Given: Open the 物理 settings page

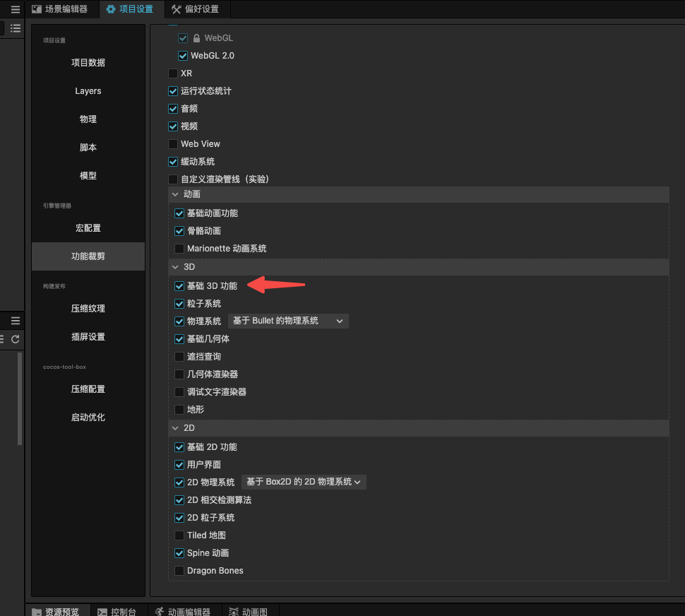Looking at the screenshot, I should point(88,119).
